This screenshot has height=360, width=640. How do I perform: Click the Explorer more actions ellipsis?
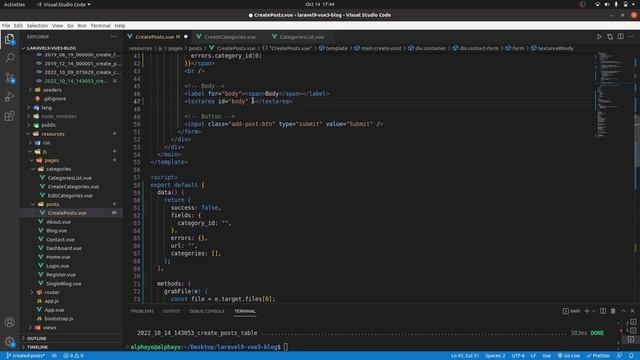pyautogui.click(x=113, y=37)
